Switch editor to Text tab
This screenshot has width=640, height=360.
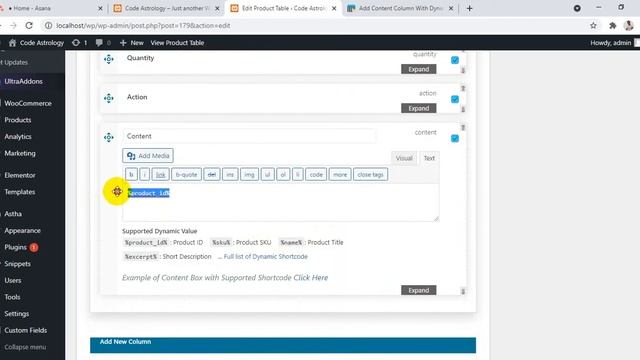[429, 158]
